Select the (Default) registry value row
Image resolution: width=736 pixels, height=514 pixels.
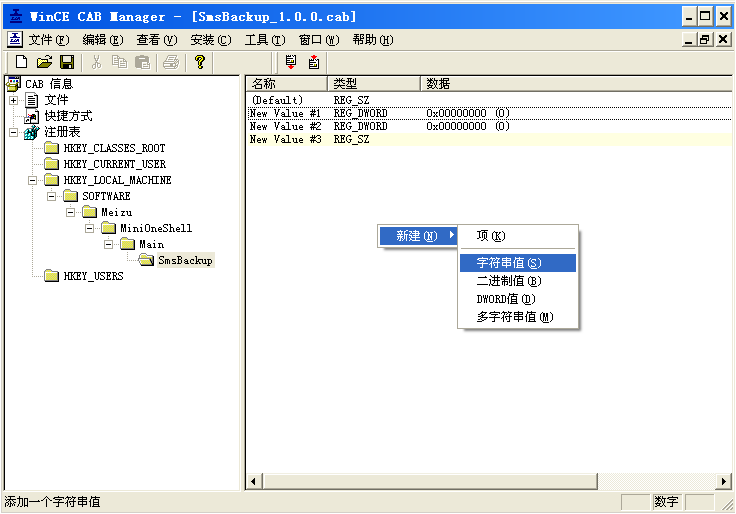pyautogui.click(x=489, y=100)
